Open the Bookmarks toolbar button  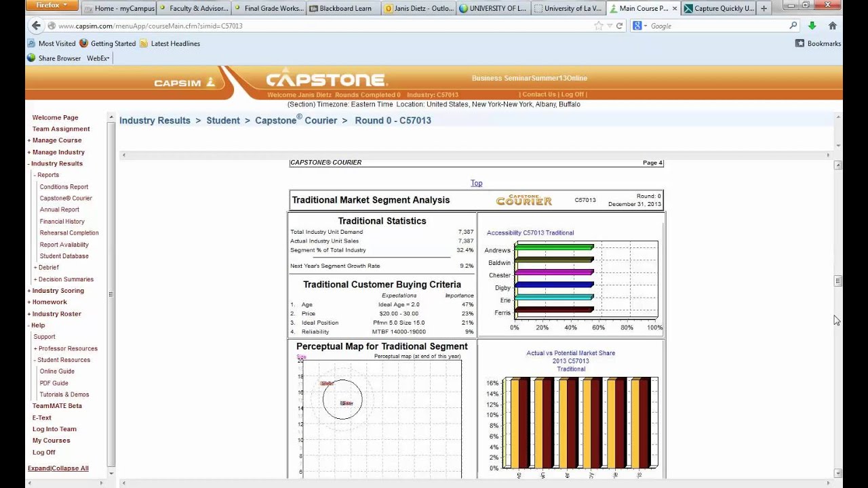tap(818, 43)
